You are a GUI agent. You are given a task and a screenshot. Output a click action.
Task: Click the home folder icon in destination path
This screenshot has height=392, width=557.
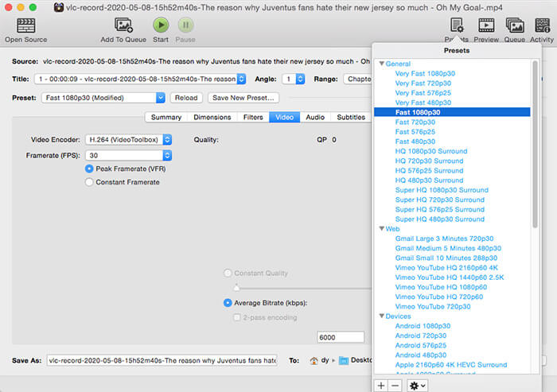coord(314,361)
